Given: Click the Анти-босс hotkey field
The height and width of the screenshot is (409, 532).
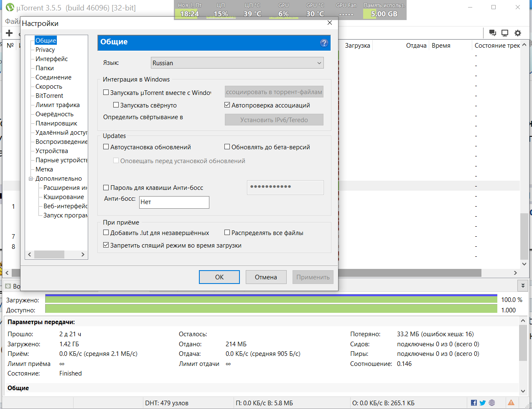Looking at the screenshot, I should click(x=174, y=202).
